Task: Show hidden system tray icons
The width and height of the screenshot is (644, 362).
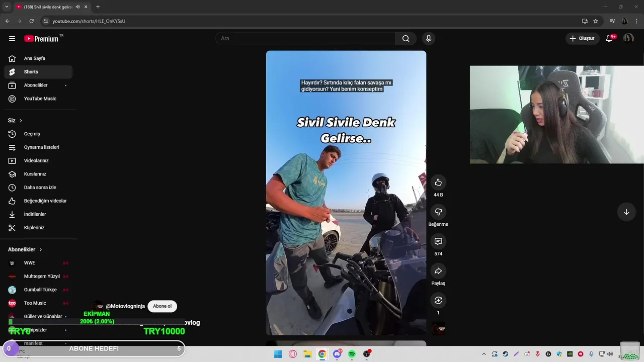Action: (x=484, y=354)
